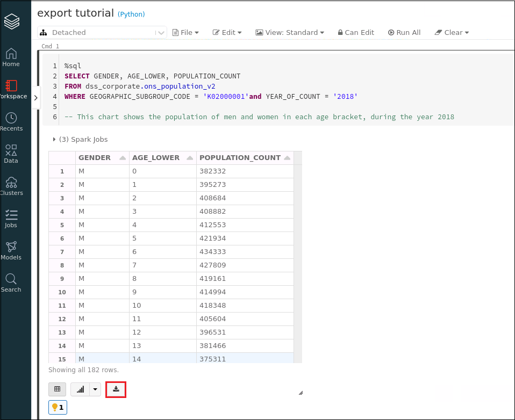Click the population value 427809
The image size is (515, 420).
[x=212, y=265]
